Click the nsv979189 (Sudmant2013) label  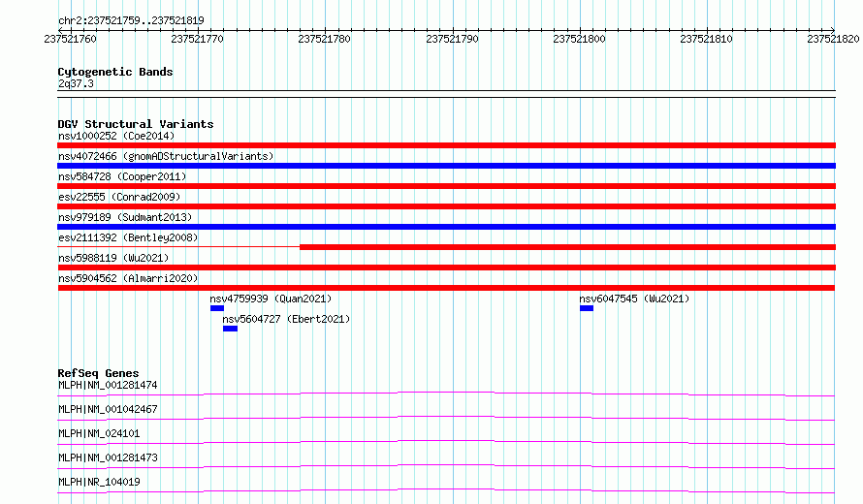click(125, 217)
